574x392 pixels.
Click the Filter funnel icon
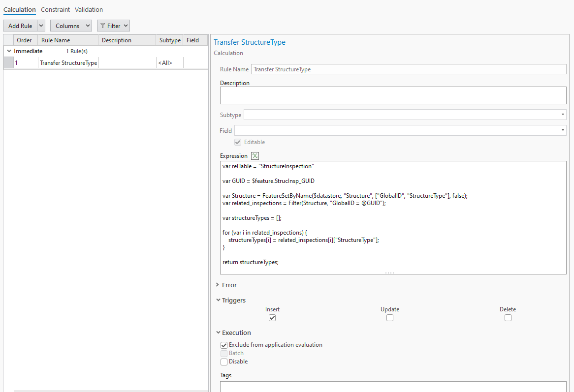tap(105, 25)
